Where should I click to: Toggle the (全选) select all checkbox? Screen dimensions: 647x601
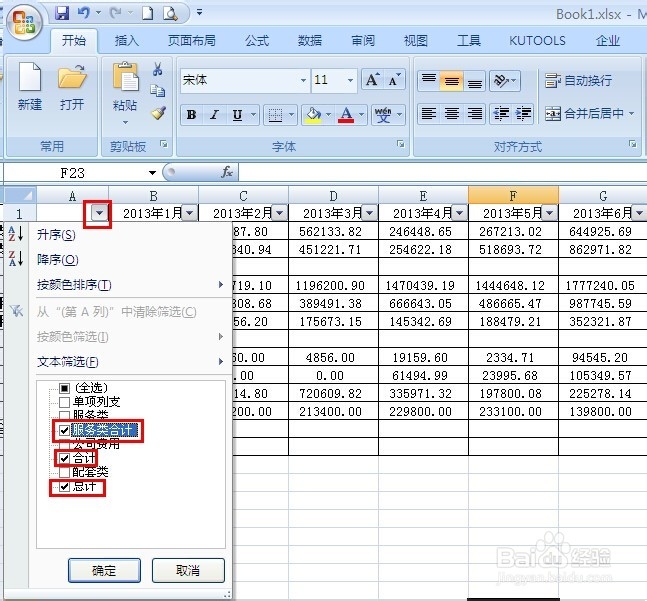[x=64, y=388]
